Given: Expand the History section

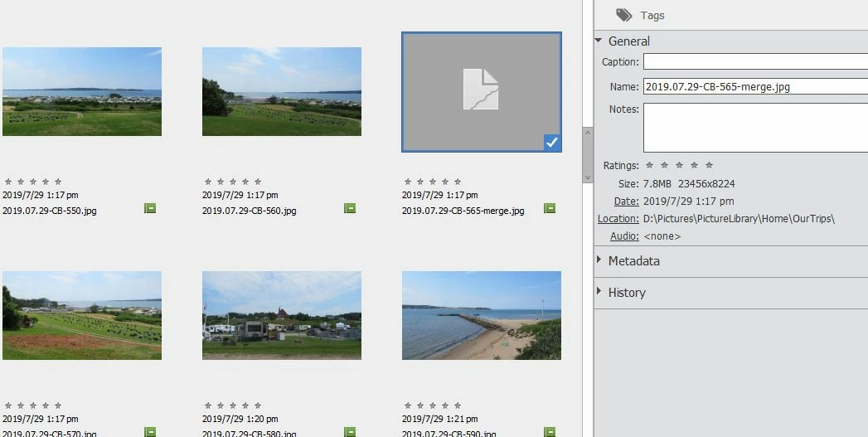Looking at the screenshot, I should tap(599, 291).
